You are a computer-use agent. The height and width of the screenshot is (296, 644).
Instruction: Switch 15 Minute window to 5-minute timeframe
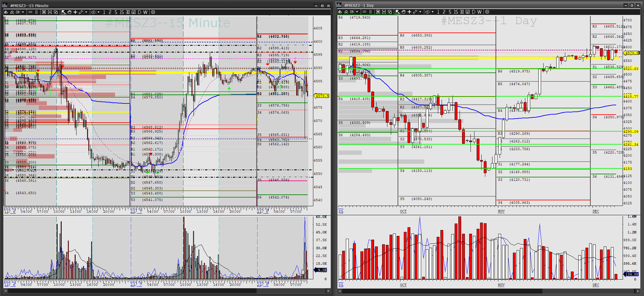point(116,12)
